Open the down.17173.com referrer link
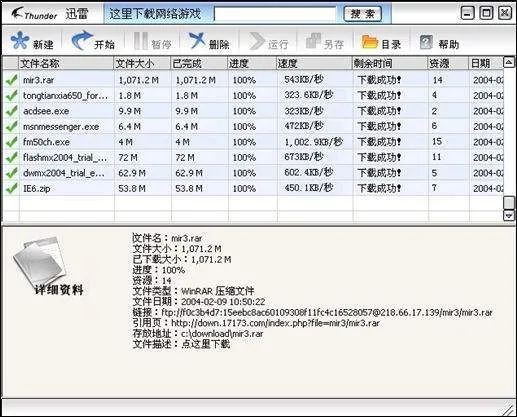The image size is (517, 417). pos(275,323)
